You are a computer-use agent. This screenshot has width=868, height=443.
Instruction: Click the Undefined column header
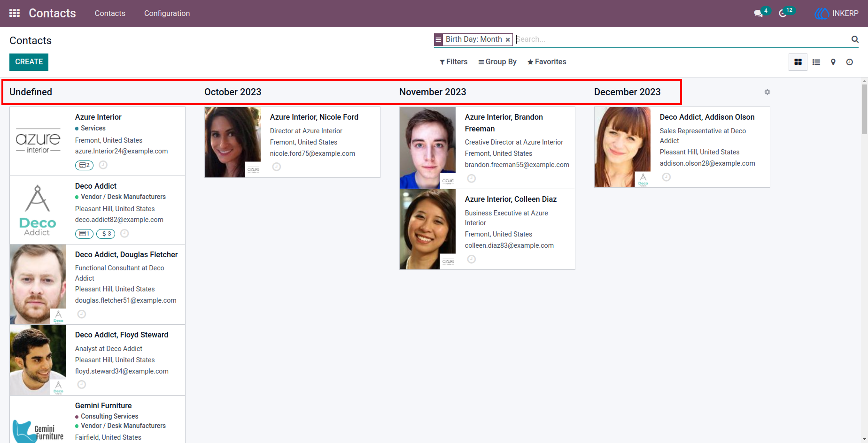click(x=31, y=92)
